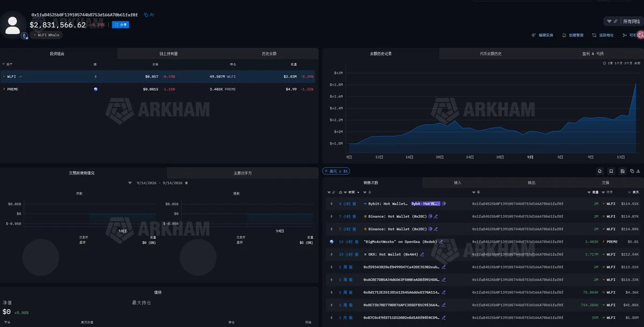Click the save (floppy disk) icon above the transfers table
This screenshot has height=327, width=644.
[x=623, y=171]
